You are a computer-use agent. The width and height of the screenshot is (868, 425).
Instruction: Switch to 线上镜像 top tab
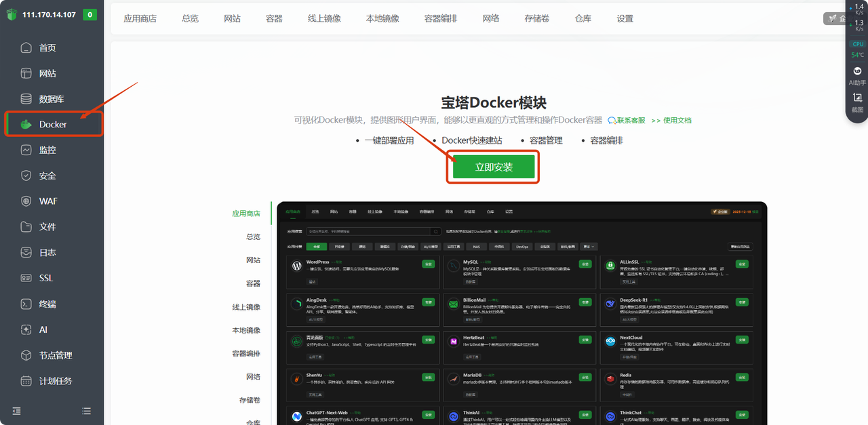(324, 19)
